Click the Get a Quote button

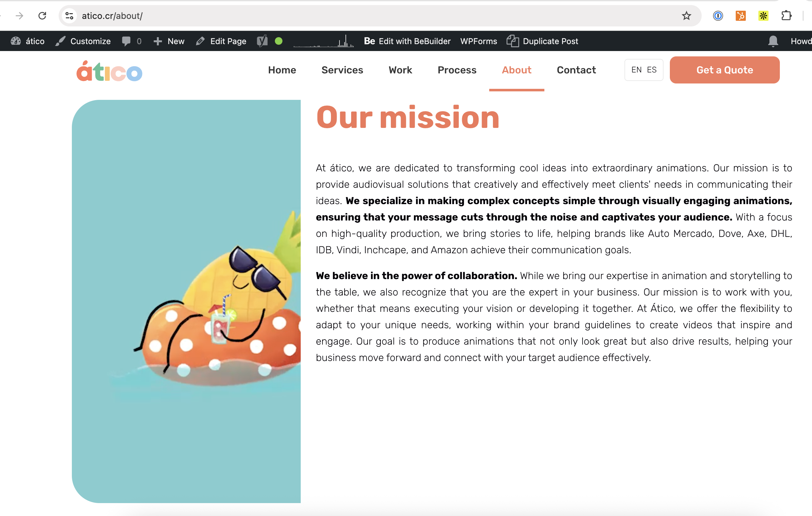(x=724, y=70)
